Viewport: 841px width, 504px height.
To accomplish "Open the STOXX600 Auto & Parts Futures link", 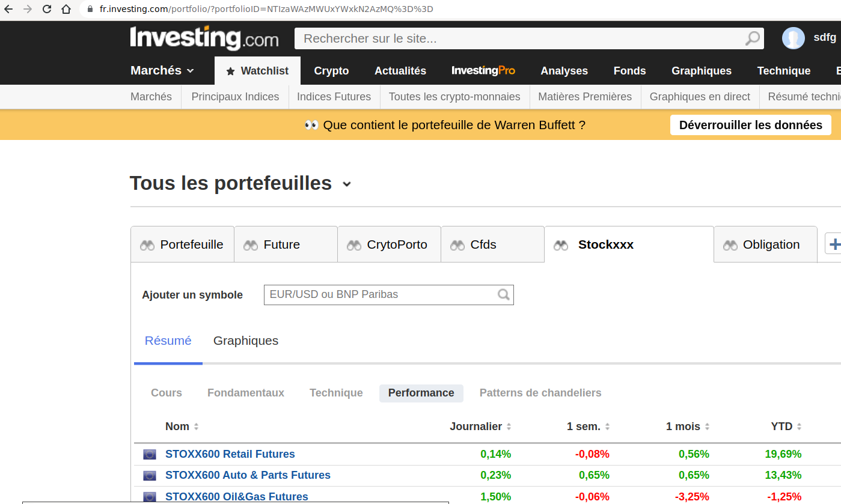I will [248, 475].
